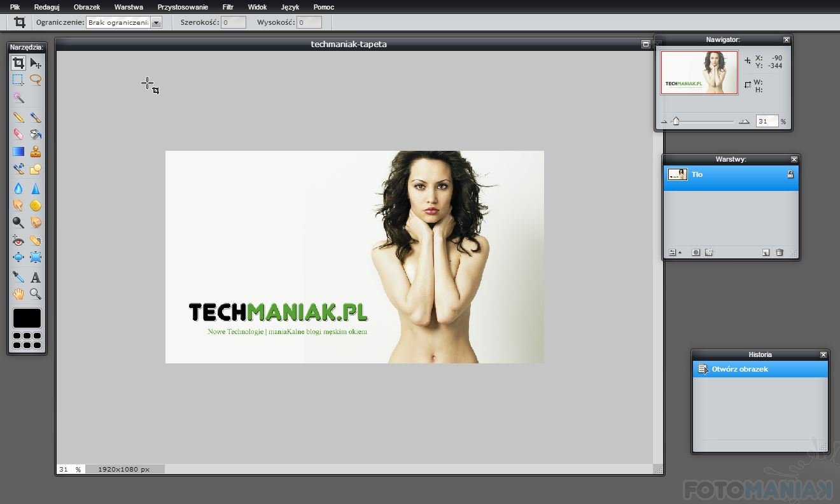Open the Przystosowanie menu
840x504 pixels.
pos(183,7)
